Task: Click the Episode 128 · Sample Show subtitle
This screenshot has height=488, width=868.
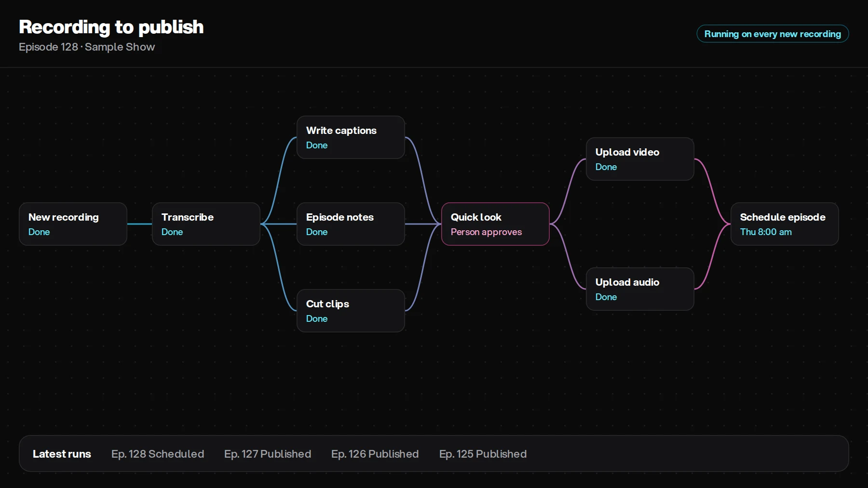Action: (87, 47)
